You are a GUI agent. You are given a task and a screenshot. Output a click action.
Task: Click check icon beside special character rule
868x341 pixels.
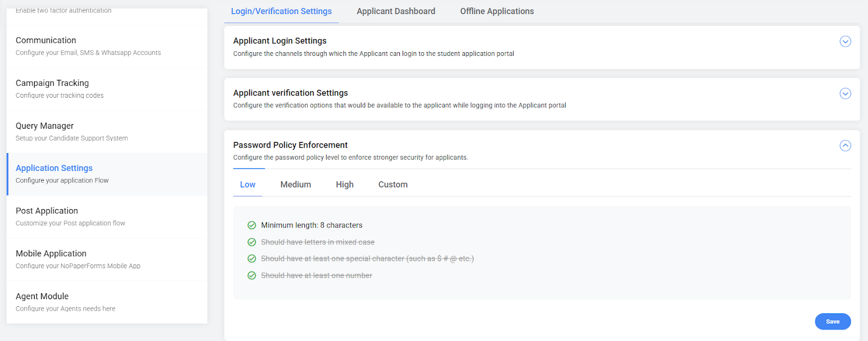click(x=252, y=258)
